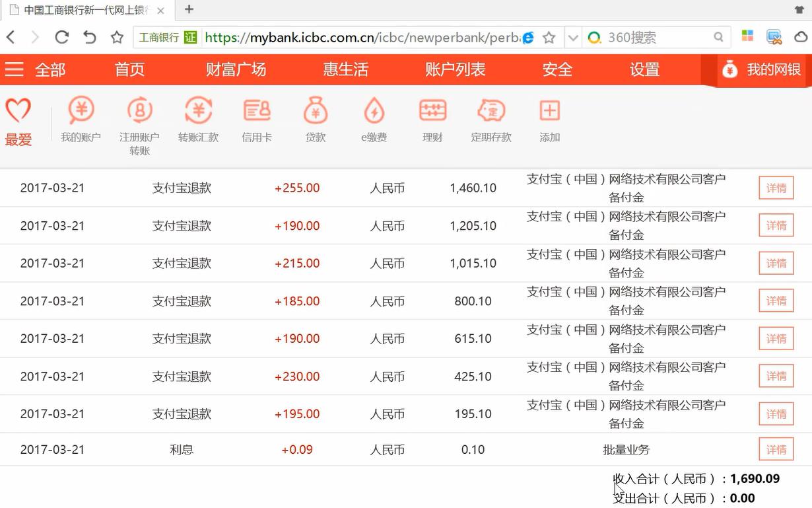This screenshot has height=508, width=812.
Task: Click balance 425.10 cell
Action: click(x=473, y=377)
